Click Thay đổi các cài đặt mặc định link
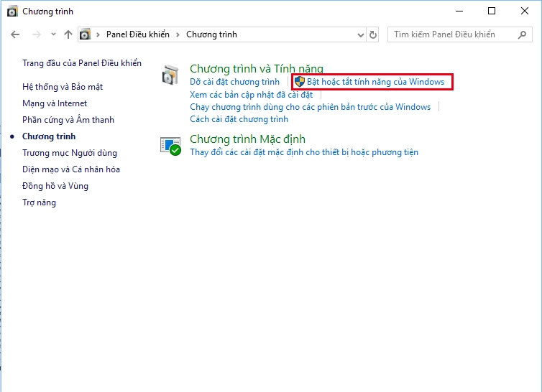Screen dimensions: 542x392 pos(303,152)
